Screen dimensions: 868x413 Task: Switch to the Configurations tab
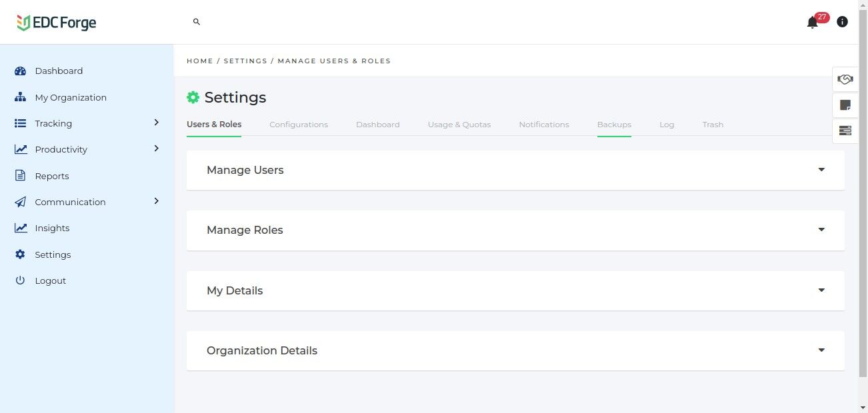[299, 125]
